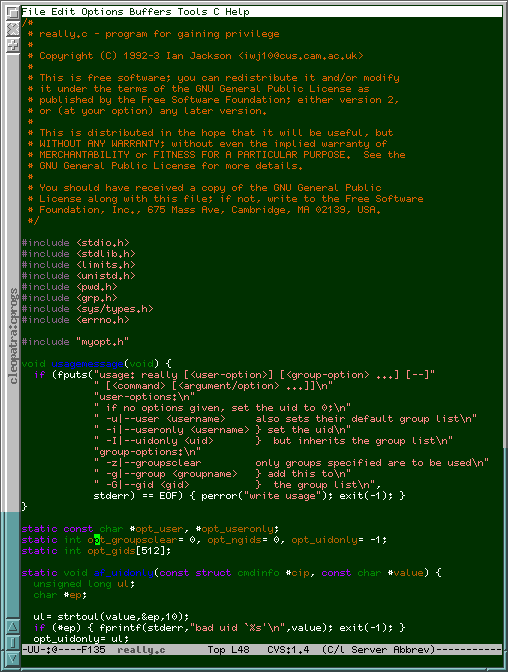
Task: Click the (C/l Server Abbrev) mode indicator
Action: [x=379, y=650]
